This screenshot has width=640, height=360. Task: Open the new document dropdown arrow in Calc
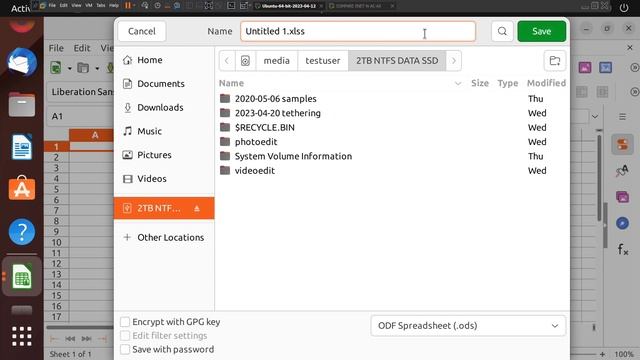(x=69, y=68)
